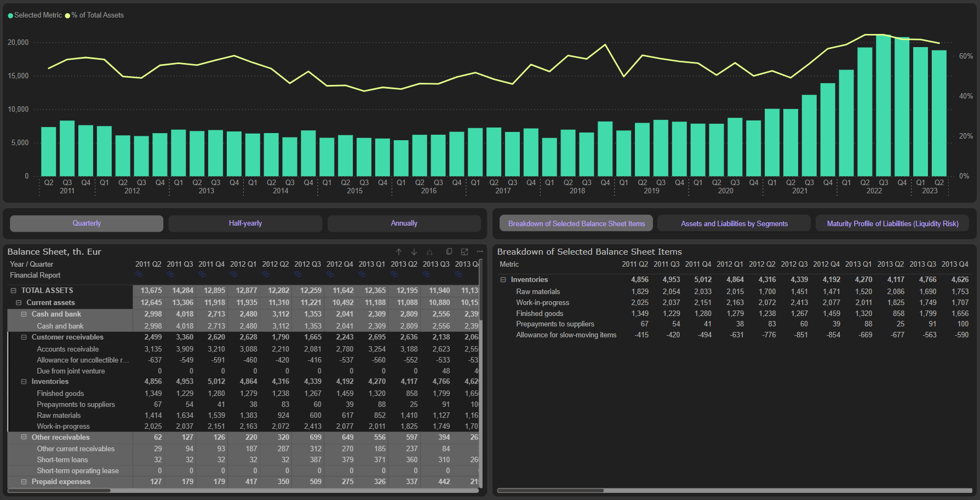Image resolution: width=980 pixels, height=500 pixels.
Task: Select Breakdown of Selected Balance Sheet Items
Action: [x=576, y=223]
